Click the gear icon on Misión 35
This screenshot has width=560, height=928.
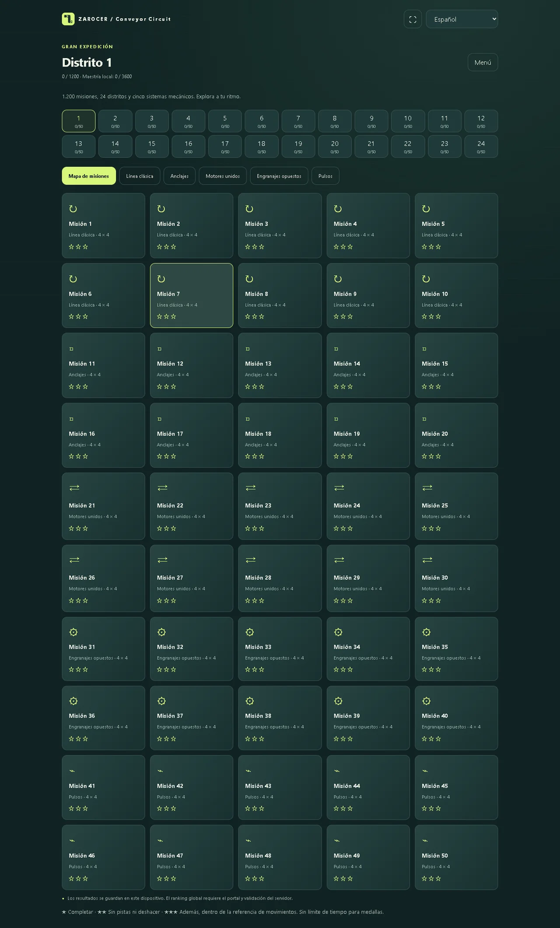426,632
